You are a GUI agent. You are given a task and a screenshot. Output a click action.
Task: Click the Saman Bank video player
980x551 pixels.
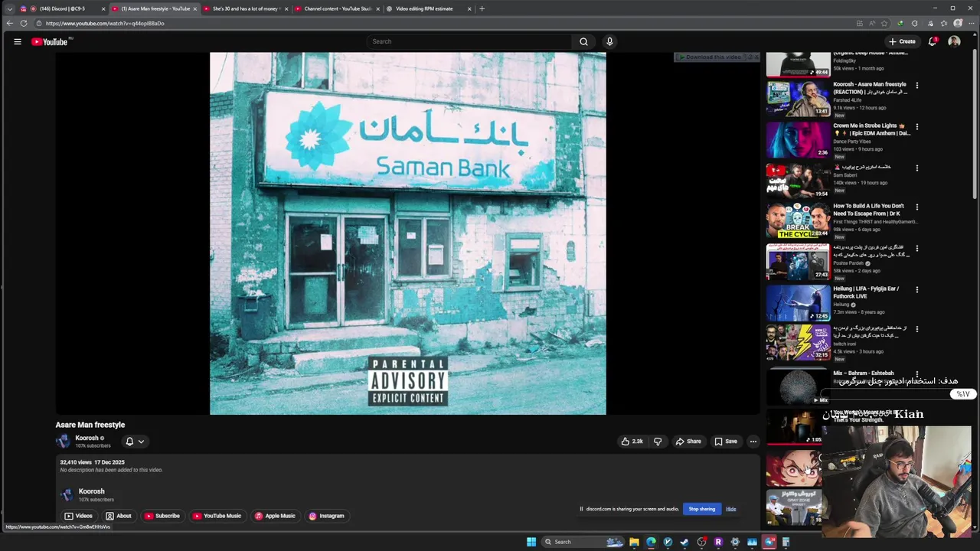[408, 233]
